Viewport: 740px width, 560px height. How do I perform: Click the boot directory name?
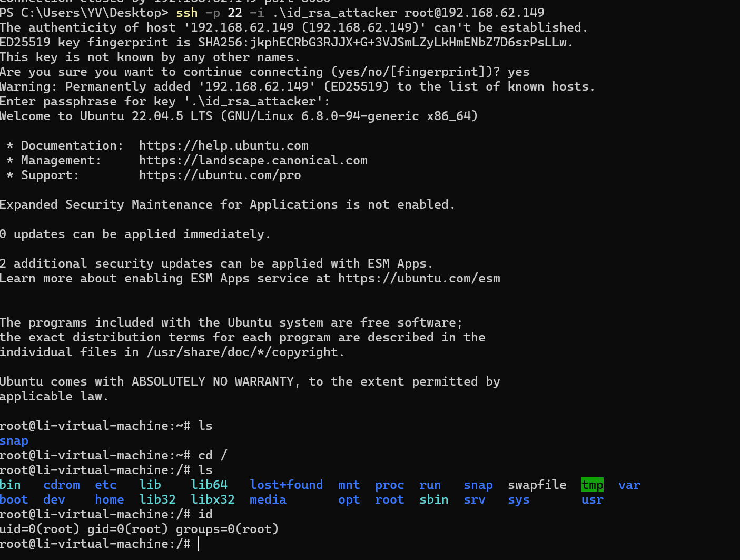point(14,499)
